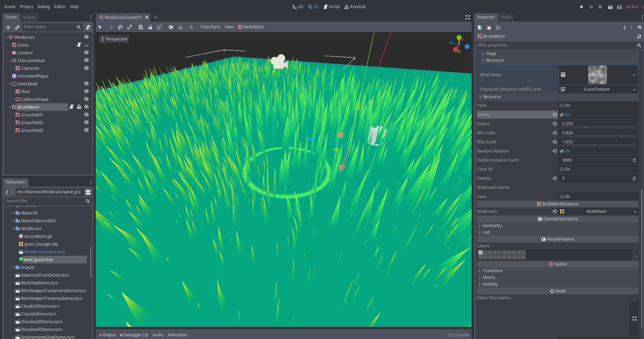
Task: Switch to the Import tab in the Scene dock
Action: coord(29,17)
